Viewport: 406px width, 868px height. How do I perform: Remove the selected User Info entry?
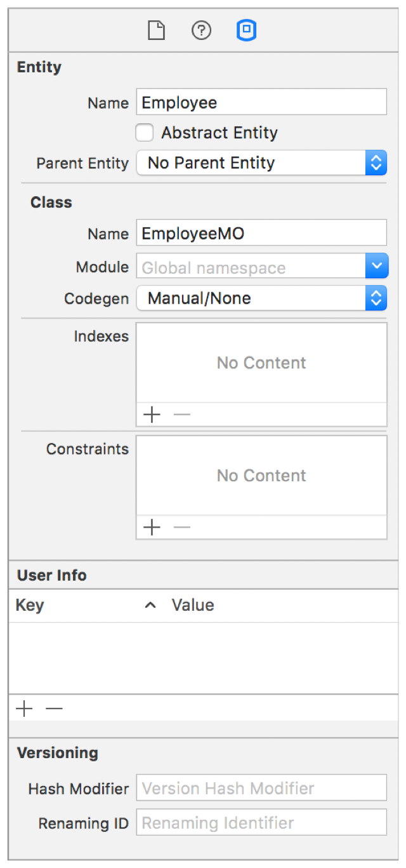coord(55,709)
